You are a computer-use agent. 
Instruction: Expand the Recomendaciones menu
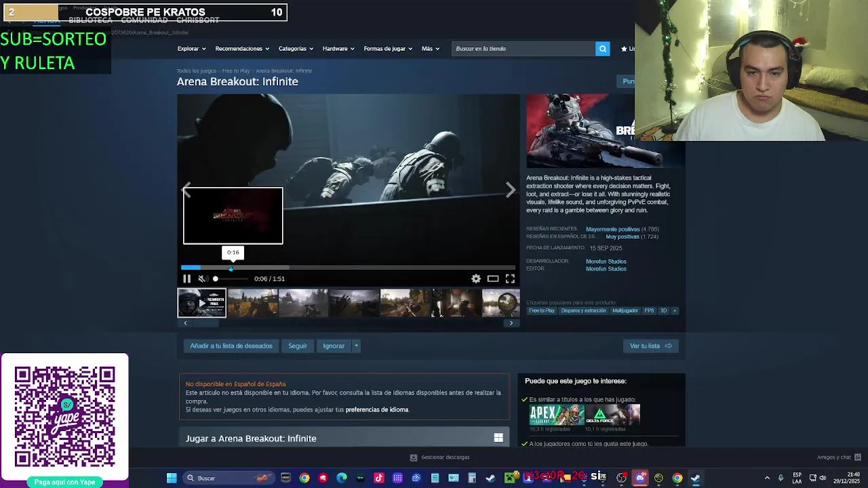click(242, 49)
